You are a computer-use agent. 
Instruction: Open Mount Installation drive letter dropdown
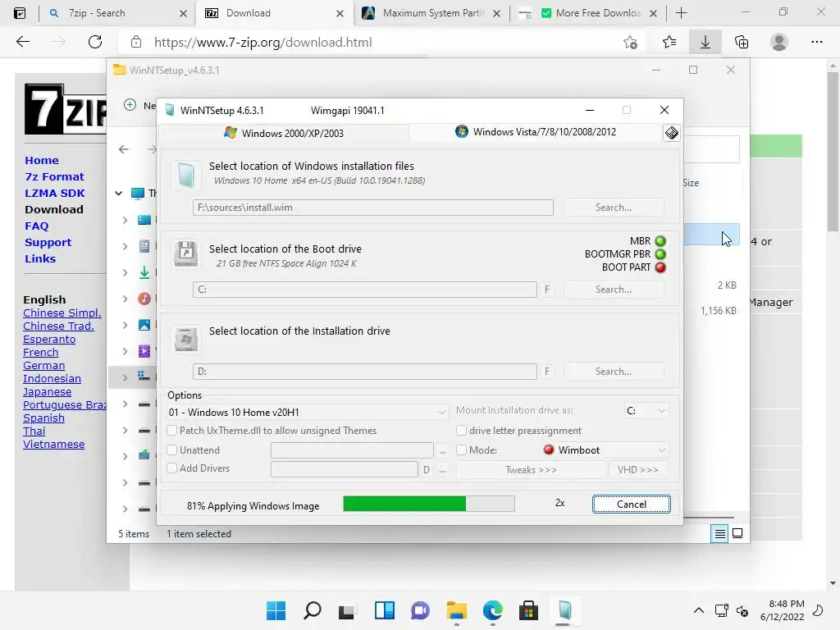tap(646, 411)
